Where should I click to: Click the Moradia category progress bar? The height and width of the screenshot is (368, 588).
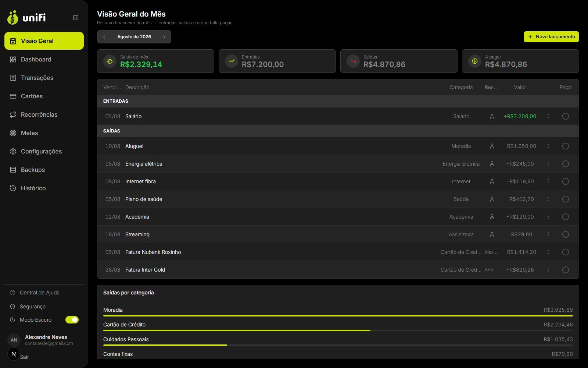point(338,316)
